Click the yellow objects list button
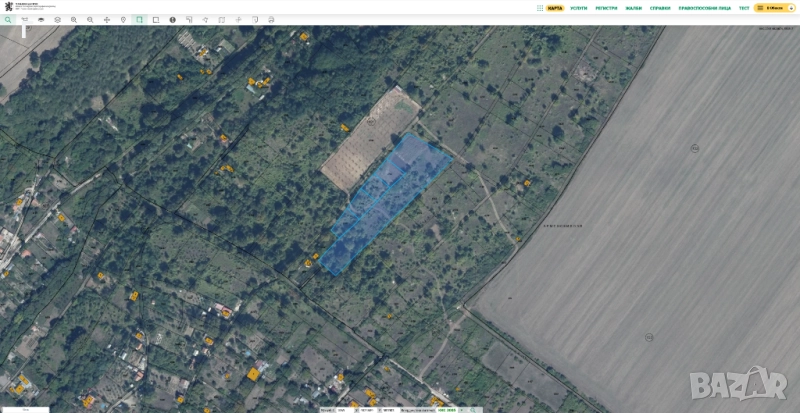The image size is (800, 413). [x=775, y=8]
